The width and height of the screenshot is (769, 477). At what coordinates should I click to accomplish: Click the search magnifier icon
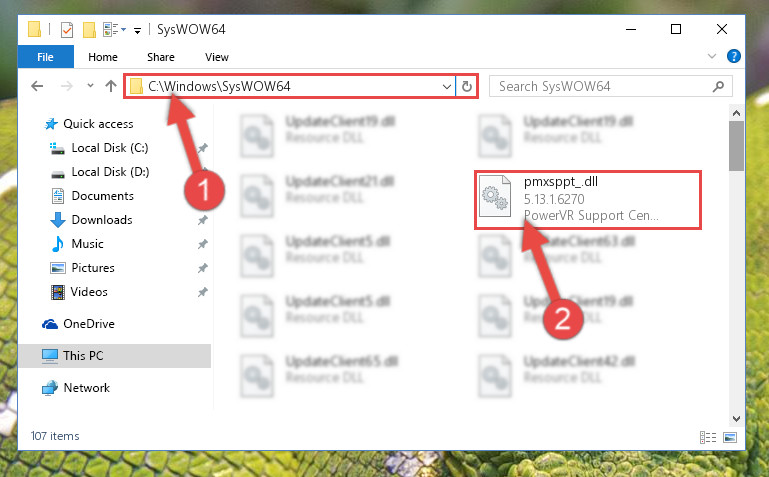[x=718, y=87]
